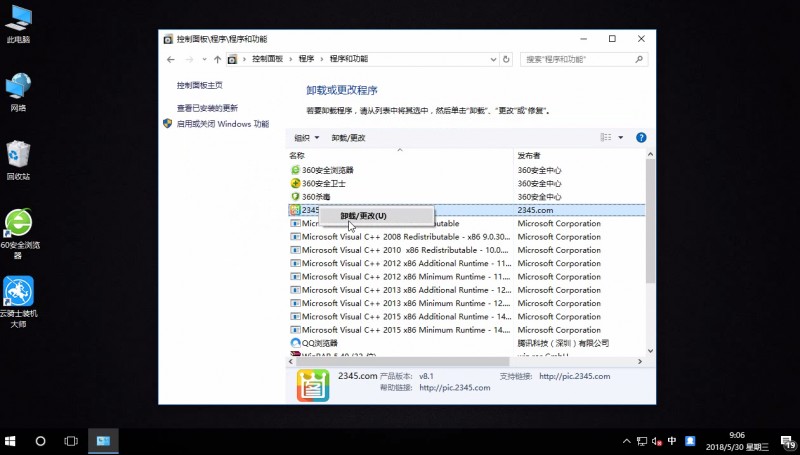This screenshot has height=455, width=800.
Task: Refresh the Programs and Features list
Action: coord(506,59)
